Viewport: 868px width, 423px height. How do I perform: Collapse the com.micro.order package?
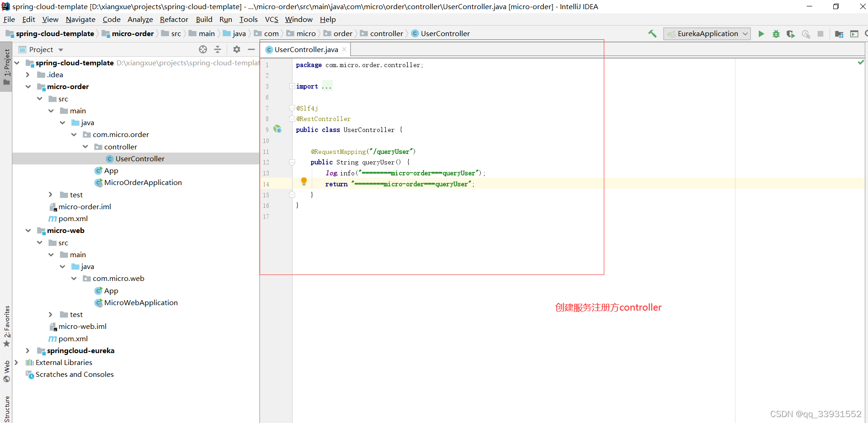pos(74,134)
